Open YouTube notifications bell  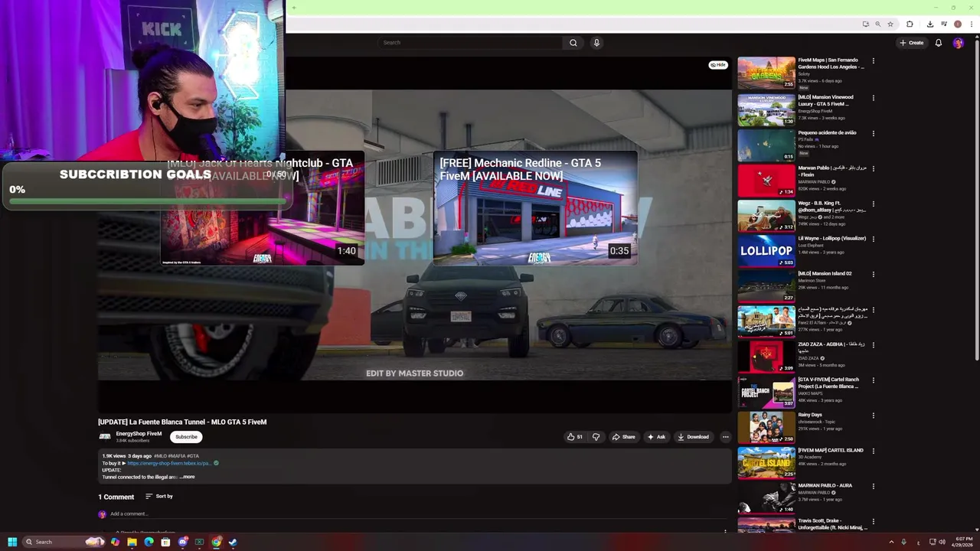(938, 43)
